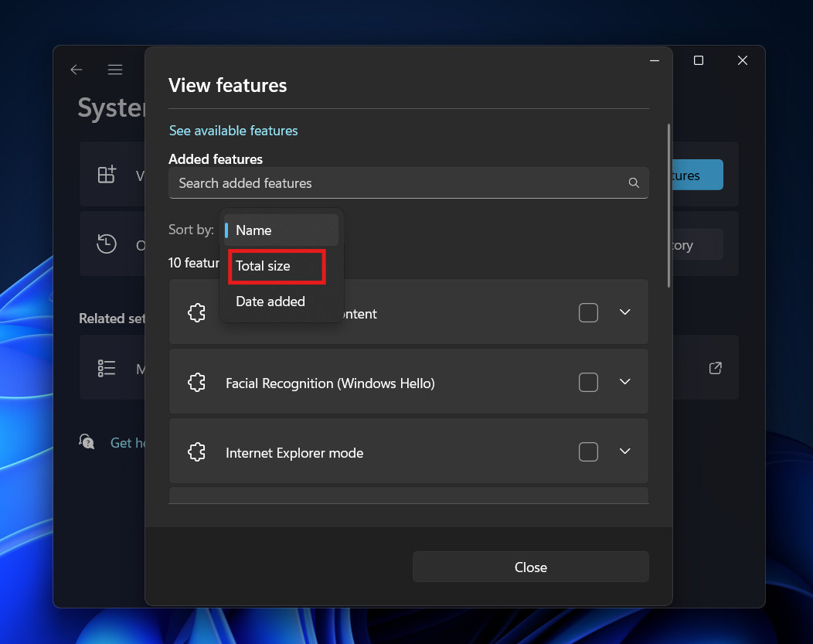Check the box for Facial Recognition (Windows Hello)
The height and width of the screenshot is (644, 813).
click(588, 382)
